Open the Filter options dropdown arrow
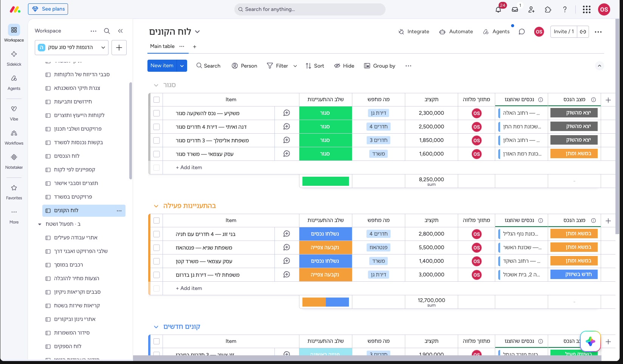Viewport: 623px width, 364px height. coord(295,66)
